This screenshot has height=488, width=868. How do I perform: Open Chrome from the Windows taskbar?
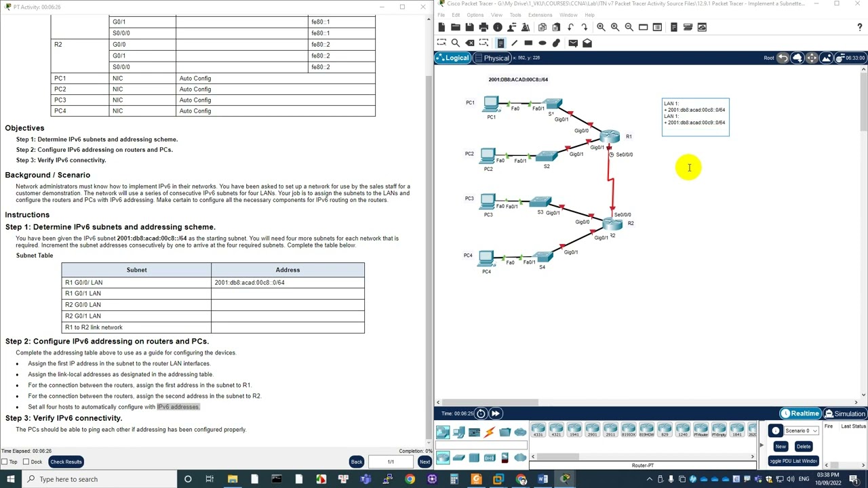pyautogui.click(x=410, y=479)
